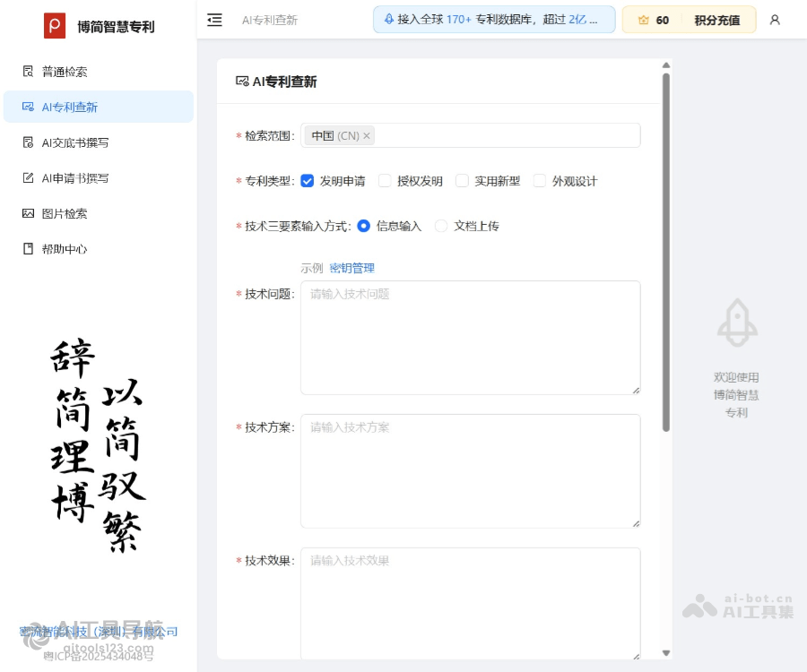
Task: Open the 密流智能科技（深圳）有限公司 link
Action: tap(99, 632)
